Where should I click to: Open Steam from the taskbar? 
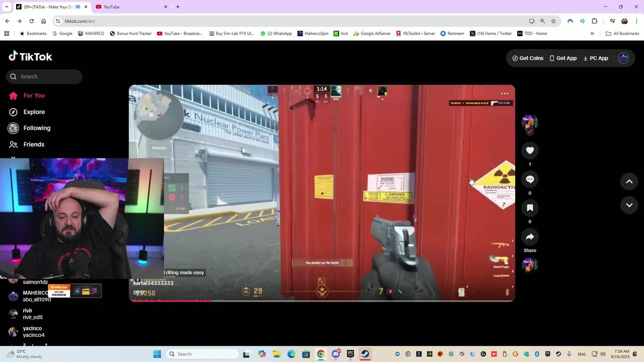(x=365, y=354)
